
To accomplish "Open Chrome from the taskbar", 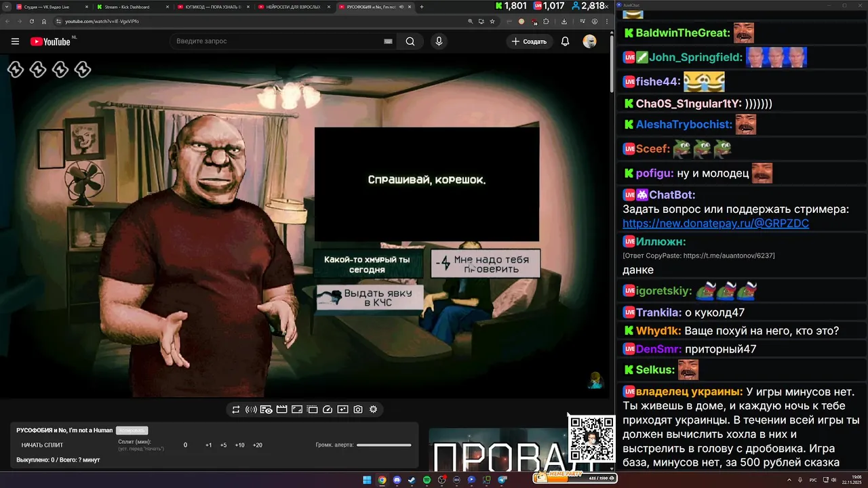I will [382, 480].
